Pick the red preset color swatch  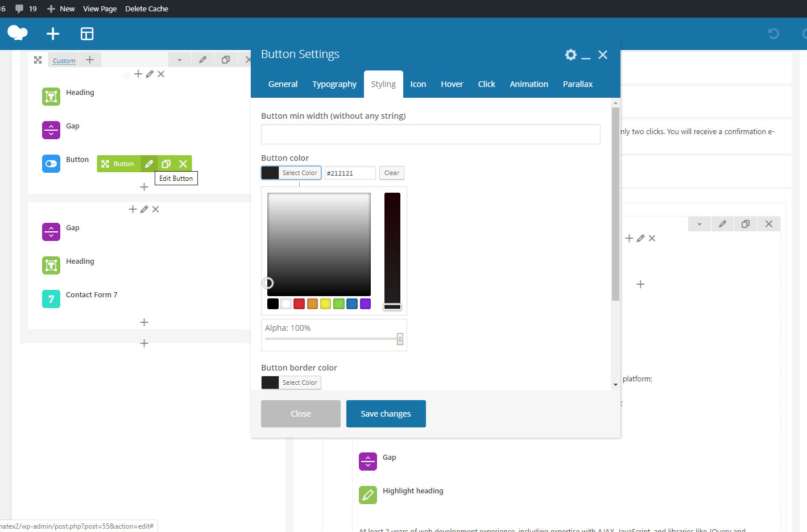(x=299, y=304)
